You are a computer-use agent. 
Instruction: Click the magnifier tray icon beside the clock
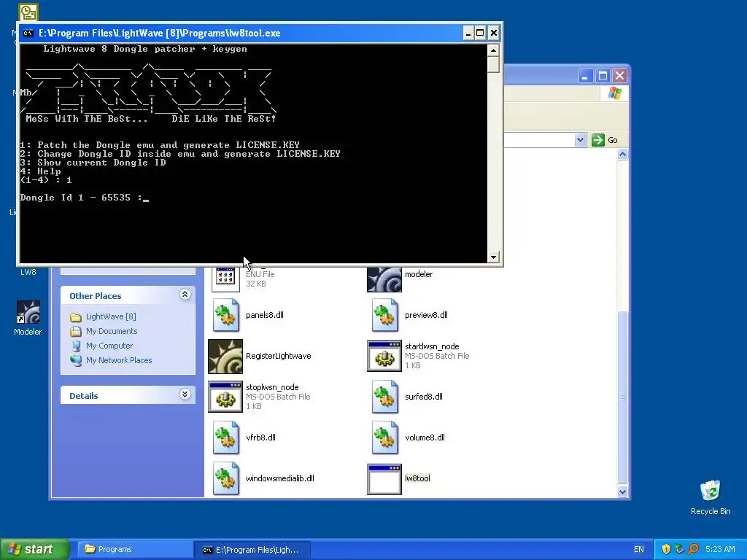coord(693,549)
